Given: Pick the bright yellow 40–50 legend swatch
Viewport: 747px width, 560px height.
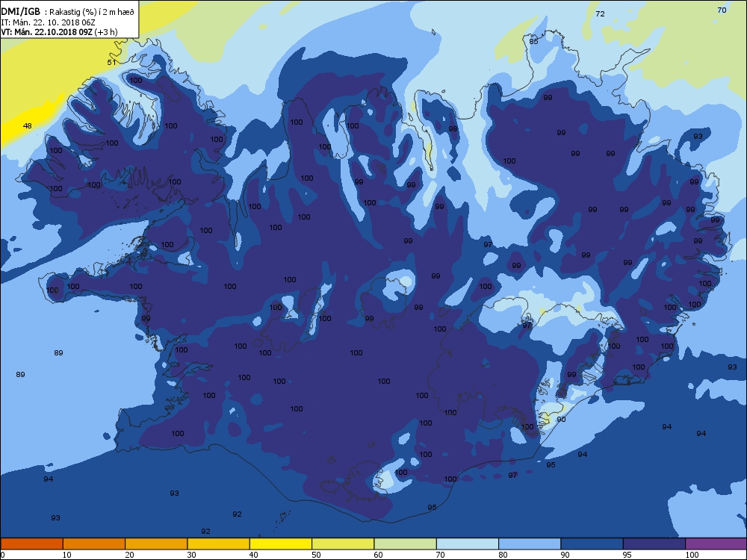Looking at the screenshot, I should tap(281, 544).
